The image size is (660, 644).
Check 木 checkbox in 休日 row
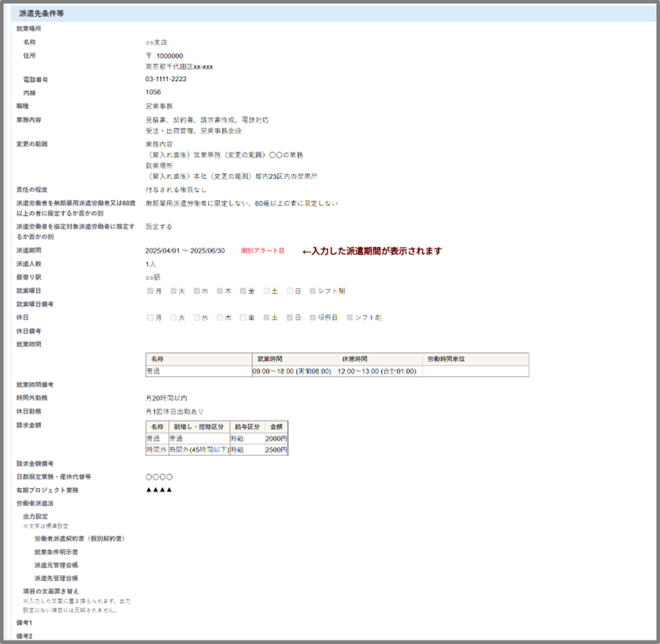219,318
